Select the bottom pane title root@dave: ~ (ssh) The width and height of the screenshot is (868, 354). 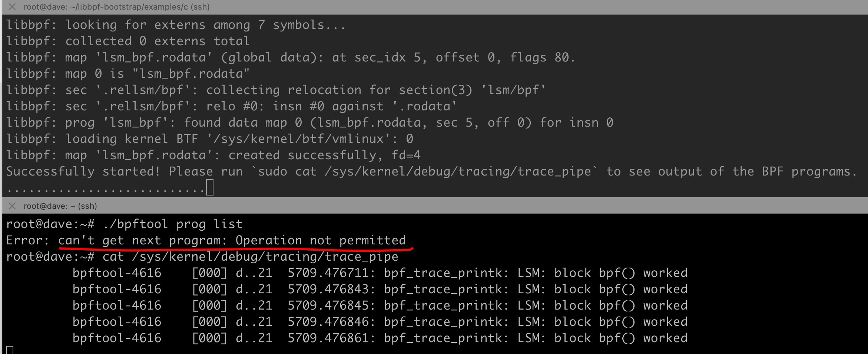[60, 206]
